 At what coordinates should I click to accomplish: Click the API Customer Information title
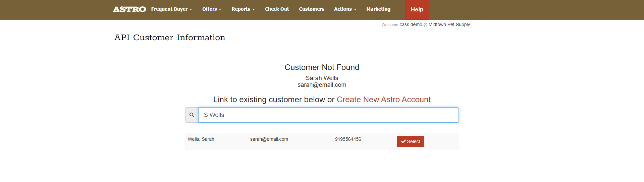point(170,38)
